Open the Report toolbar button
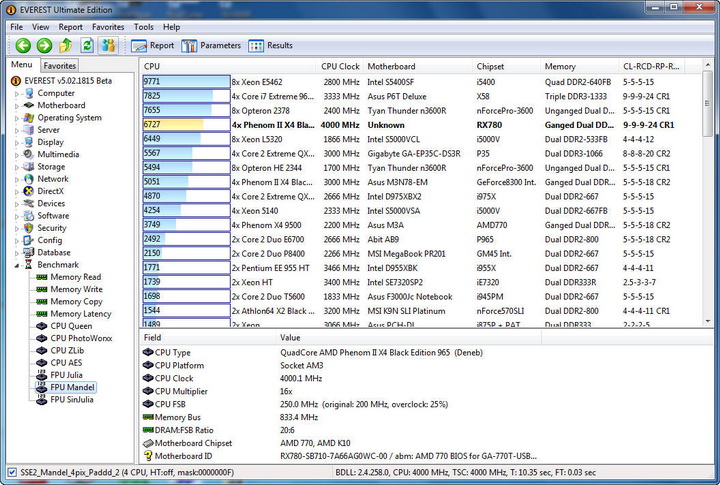Viewport: 720px width, 485px height. coord(152,45)
